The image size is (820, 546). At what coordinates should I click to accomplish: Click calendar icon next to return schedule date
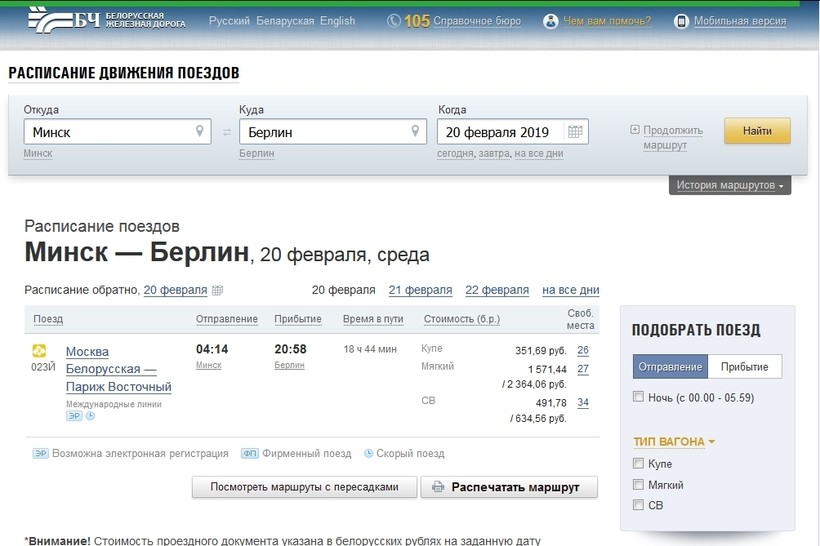click(218, 291)
